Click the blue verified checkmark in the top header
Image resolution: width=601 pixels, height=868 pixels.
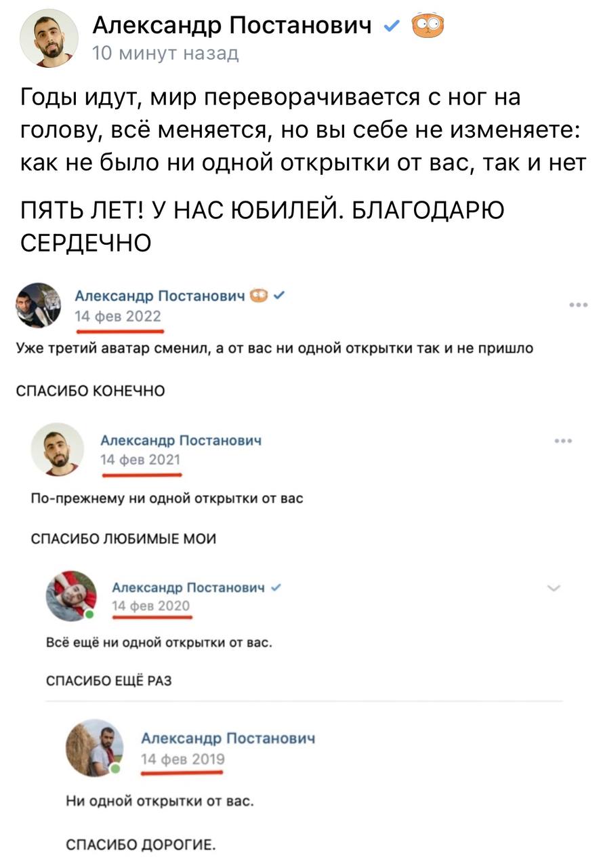[391, 27]
